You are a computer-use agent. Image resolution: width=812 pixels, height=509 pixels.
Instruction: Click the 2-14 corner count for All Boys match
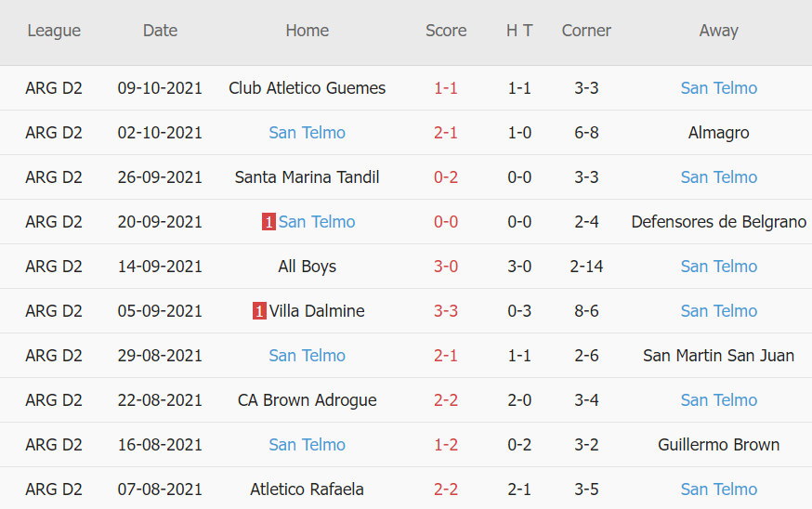pos(586,267)
